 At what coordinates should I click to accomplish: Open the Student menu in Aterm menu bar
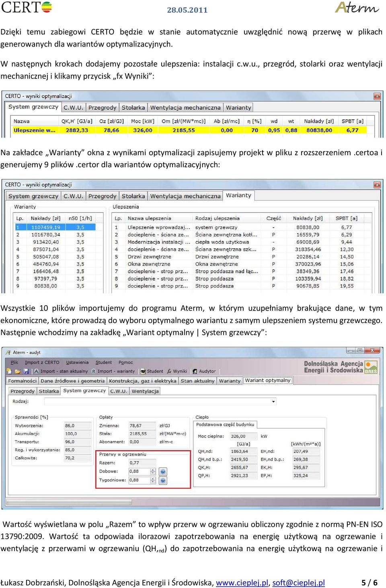pyautogui.click(x=104, y=362)
